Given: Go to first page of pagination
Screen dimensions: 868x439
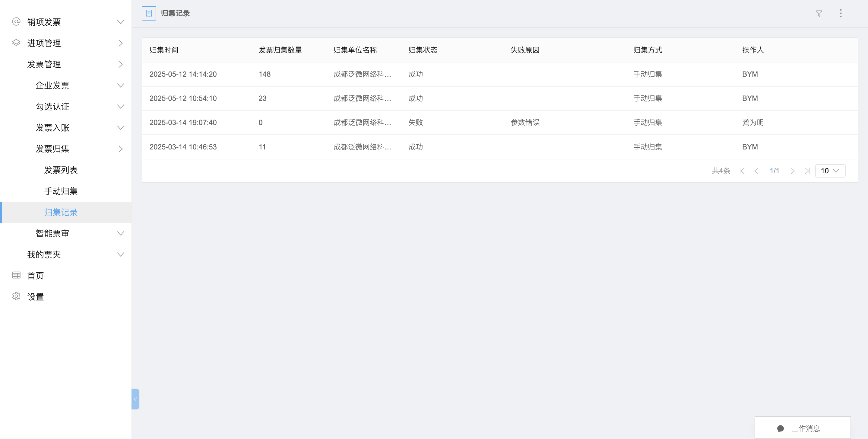Looking at the screenshot, I should pos(742,171).
